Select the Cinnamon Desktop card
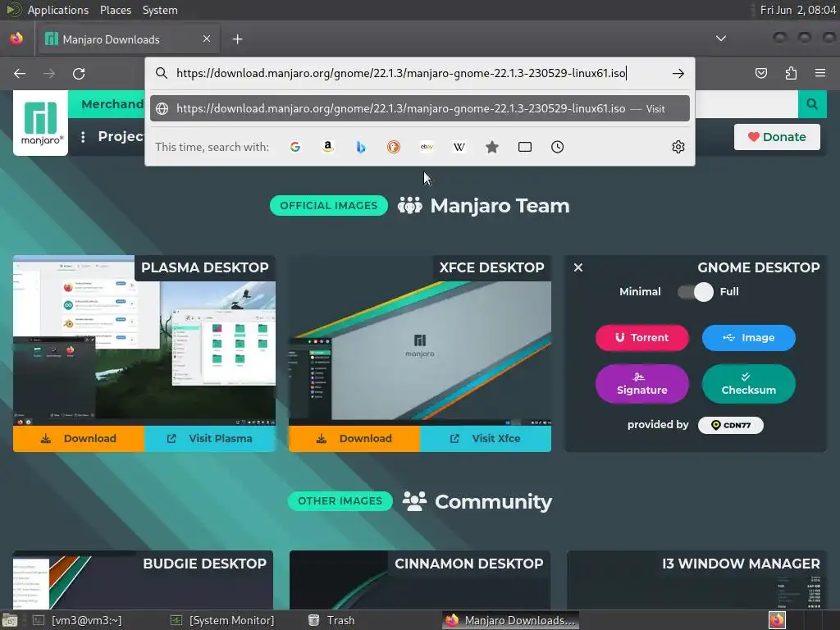840x630 pixels. coord(420,580)
